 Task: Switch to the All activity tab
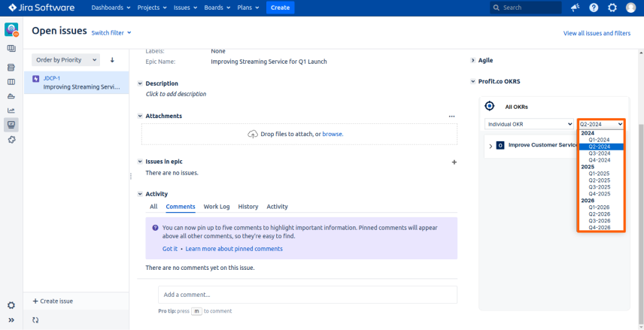point(153,207)
